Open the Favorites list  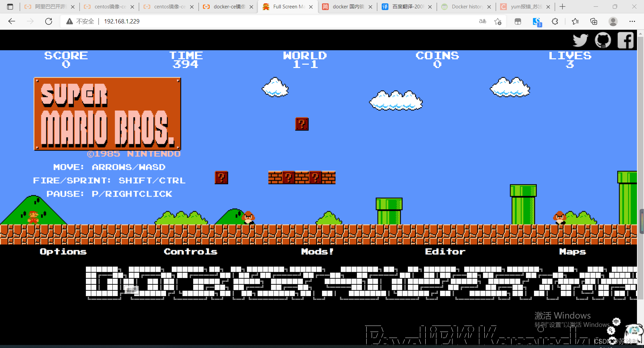pos(575,21)
